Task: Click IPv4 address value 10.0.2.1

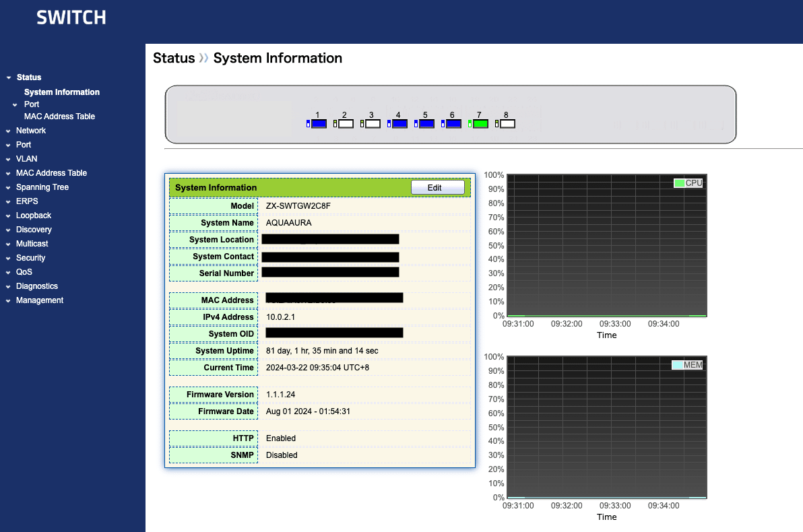Action: click(x=281, y=317)
